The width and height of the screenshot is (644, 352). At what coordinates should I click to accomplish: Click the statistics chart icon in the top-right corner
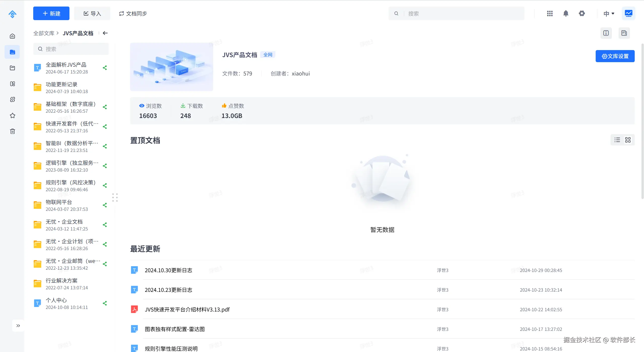628,13
